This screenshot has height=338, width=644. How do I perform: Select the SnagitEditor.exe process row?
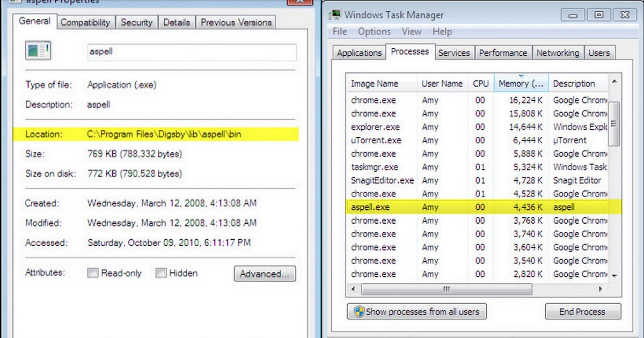tap(478, 180)
